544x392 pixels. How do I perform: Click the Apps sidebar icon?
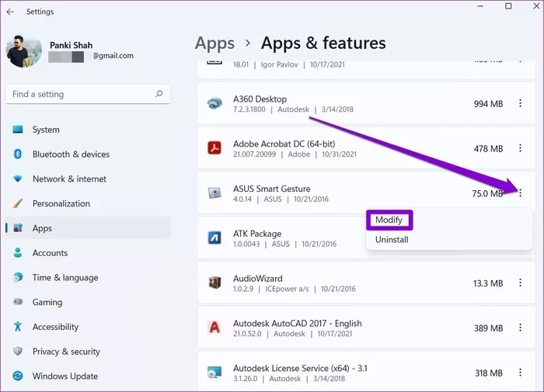[x=18, y=228]
